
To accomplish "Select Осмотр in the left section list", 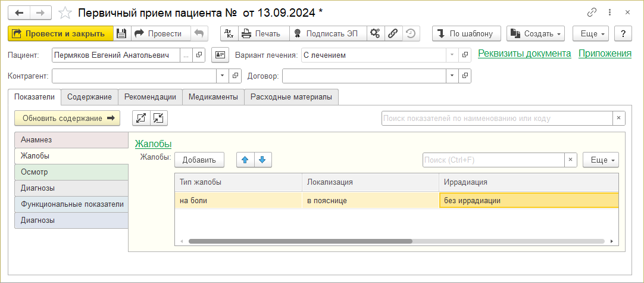I will (x=71, y=172).
